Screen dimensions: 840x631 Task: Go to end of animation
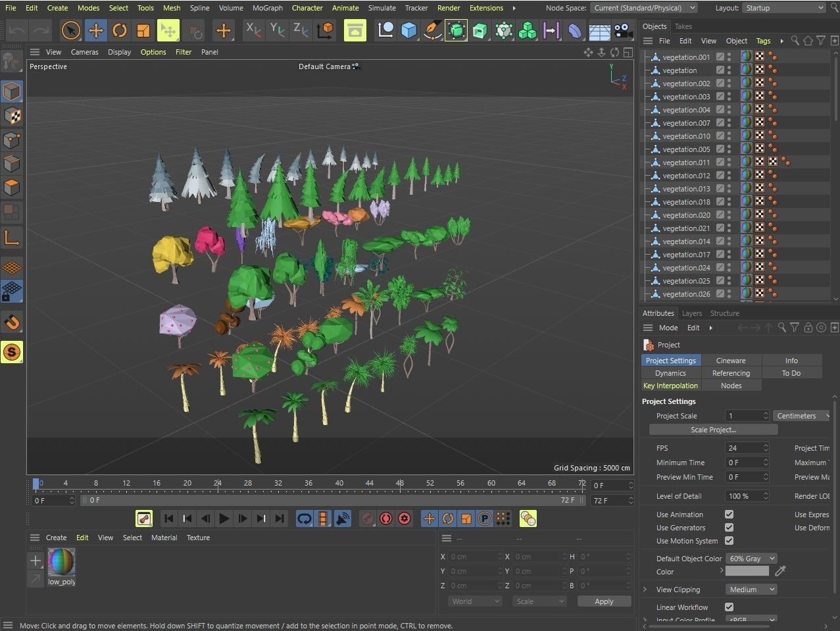(x=280, y=518)
